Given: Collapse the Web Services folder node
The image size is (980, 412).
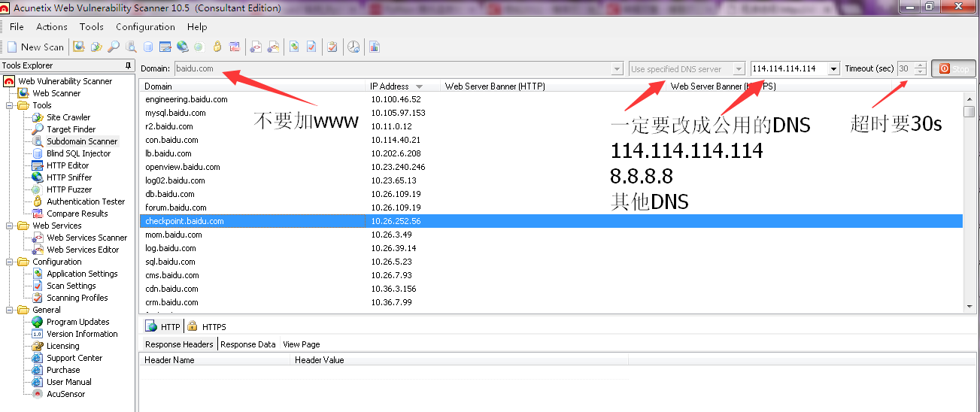Looking at the screenshot, I should [x=10, y=226].
